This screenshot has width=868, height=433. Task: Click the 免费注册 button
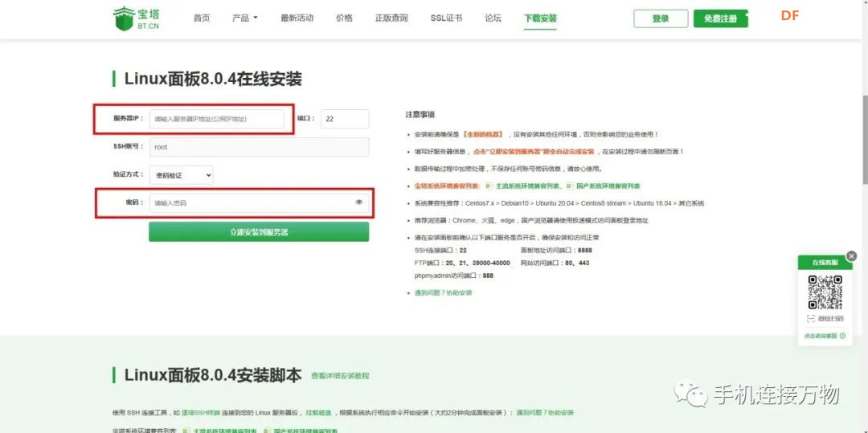pos(720,18)
